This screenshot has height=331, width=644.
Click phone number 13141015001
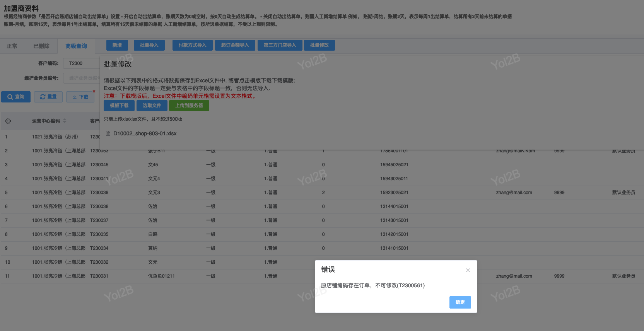point(394,248)
